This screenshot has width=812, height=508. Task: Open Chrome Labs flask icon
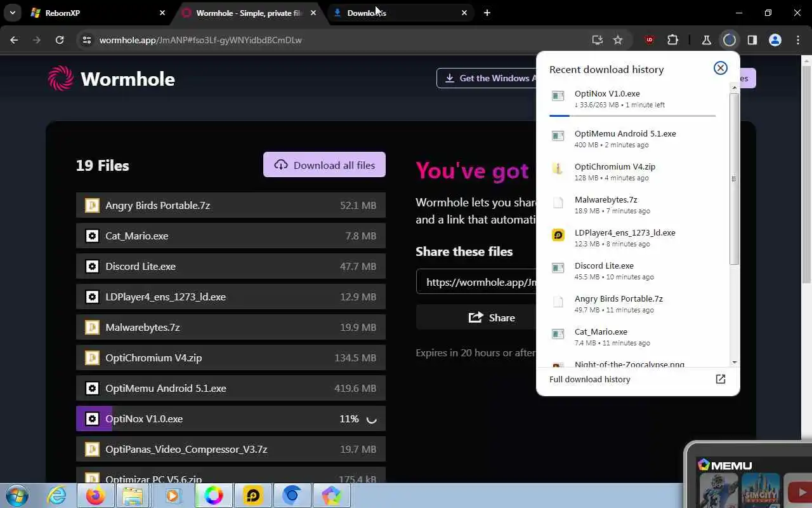click(x=706, y=40)
